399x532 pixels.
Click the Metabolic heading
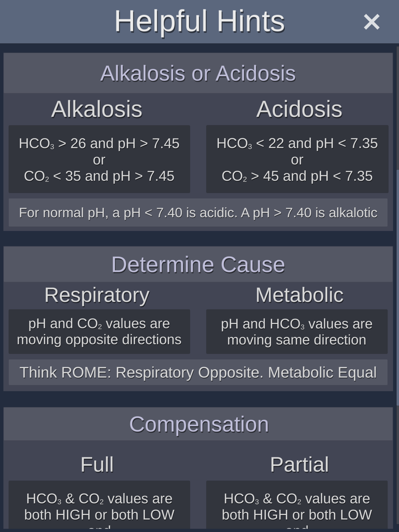pyautogui.click(x=299, y=295)
